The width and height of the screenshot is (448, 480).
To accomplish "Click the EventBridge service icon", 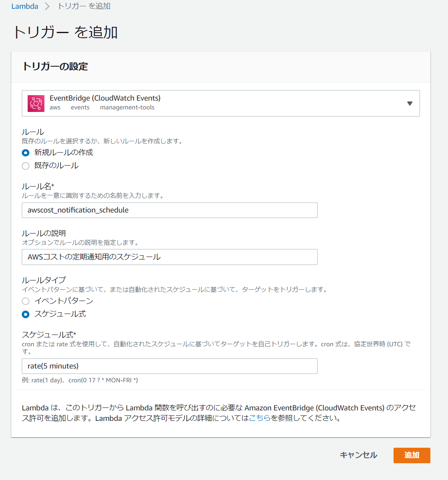I will pos(36,104).
